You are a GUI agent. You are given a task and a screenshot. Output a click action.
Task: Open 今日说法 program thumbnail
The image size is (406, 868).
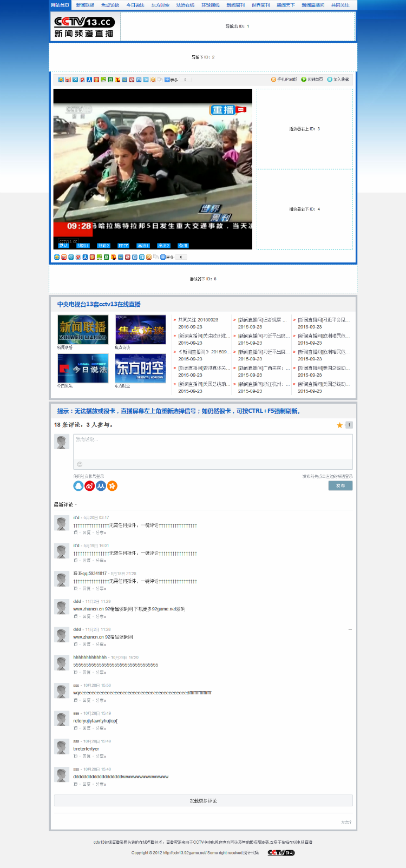click(x=83, y=369)
